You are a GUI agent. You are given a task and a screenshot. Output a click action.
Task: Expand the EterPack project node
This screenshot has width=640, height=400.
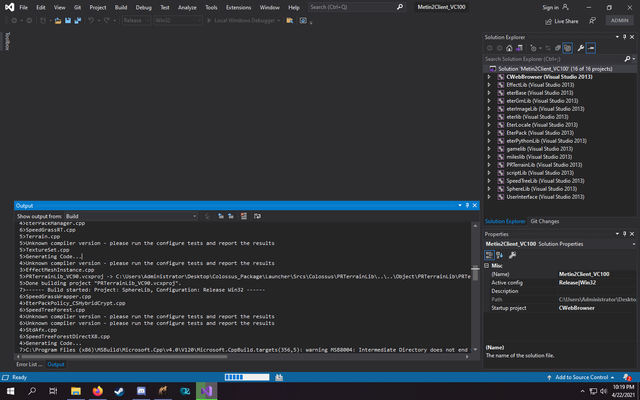pyautogui.click(x=489, y=133)
